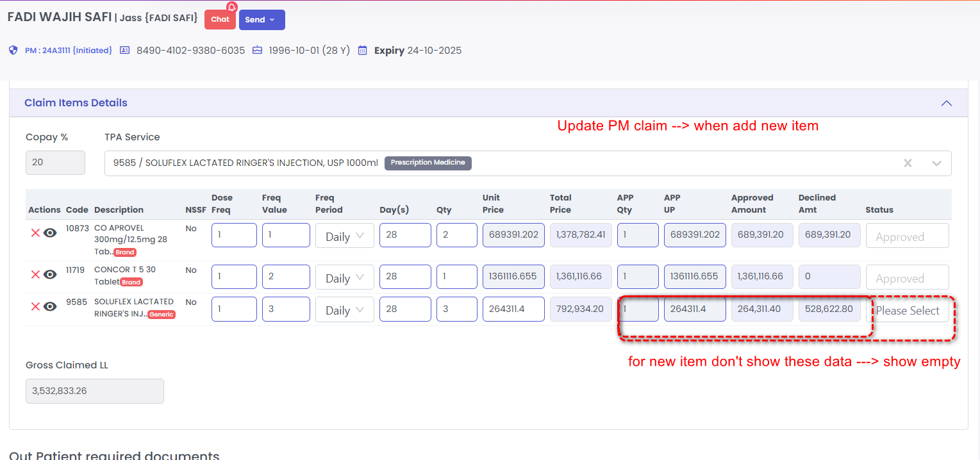
Task: Click the Qty field for SOLUFLEX
Action: click(456, 309)
